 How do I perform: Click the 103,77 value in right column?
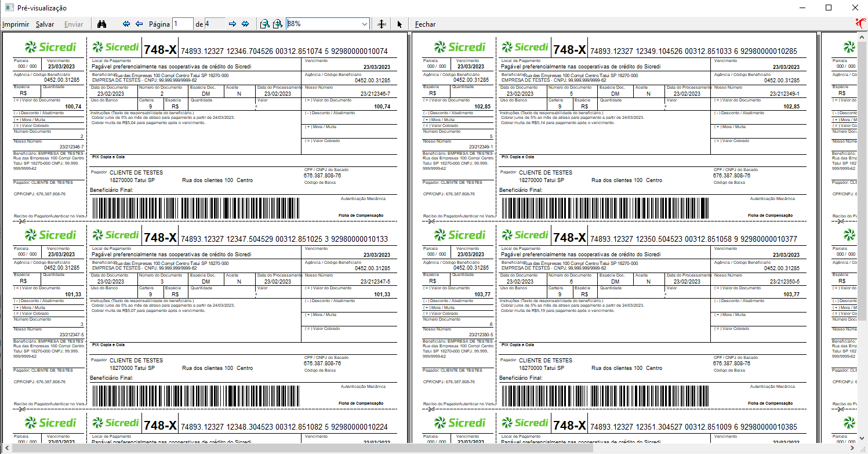point(792,295)
